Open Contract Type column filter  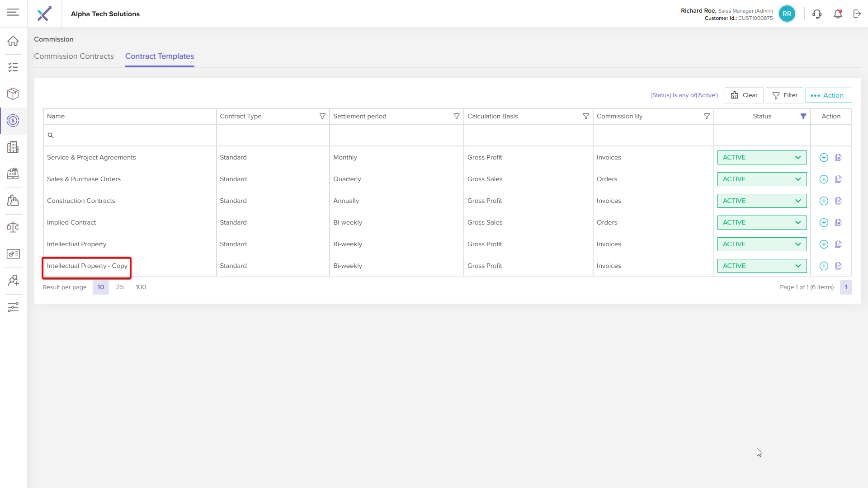coord(322,117)
